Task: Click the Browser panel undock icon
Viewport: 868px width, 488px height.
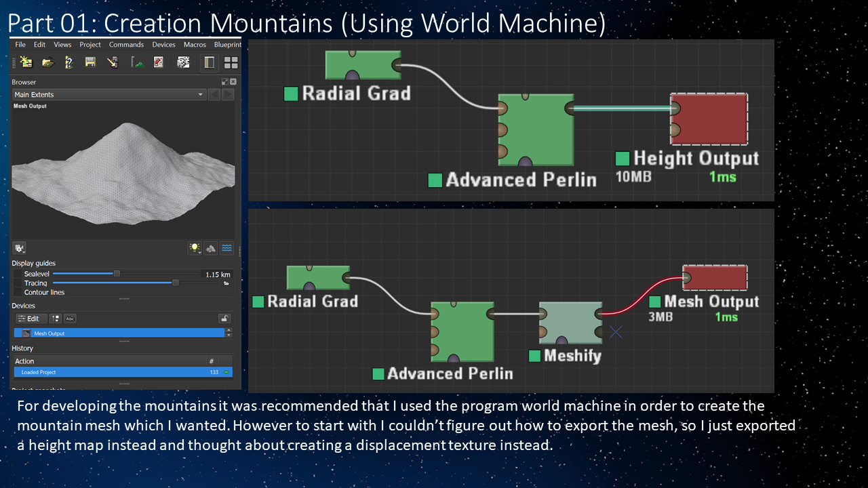Action: click(x=225, y=82)
